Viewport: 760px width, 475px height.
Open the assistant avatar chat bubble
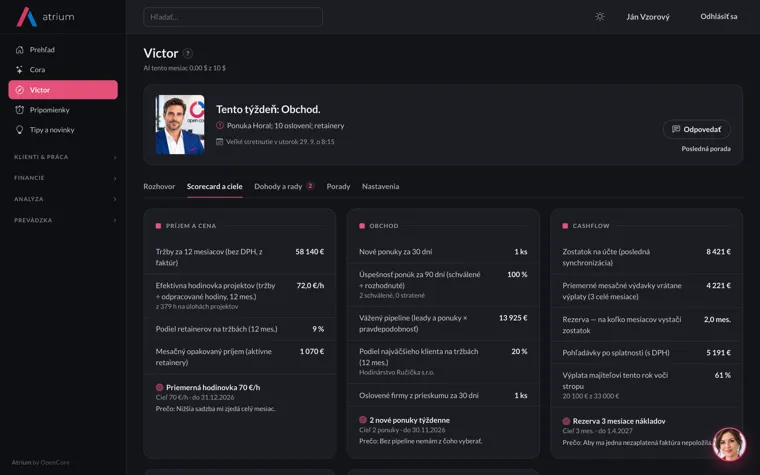(x=729, y=444)
